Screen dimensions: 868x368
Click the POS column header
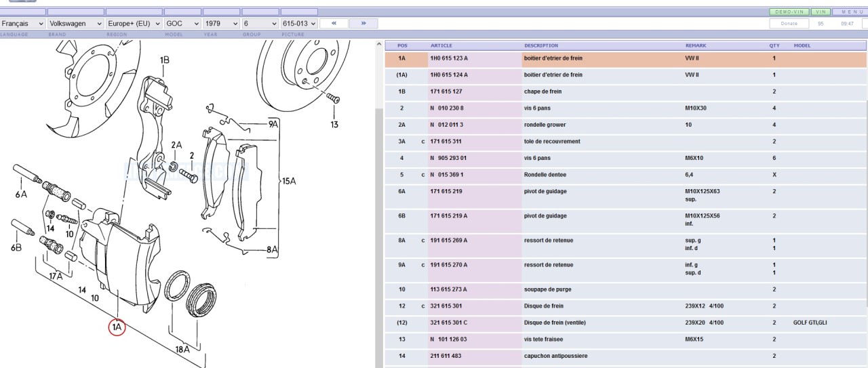coord(402,45)
